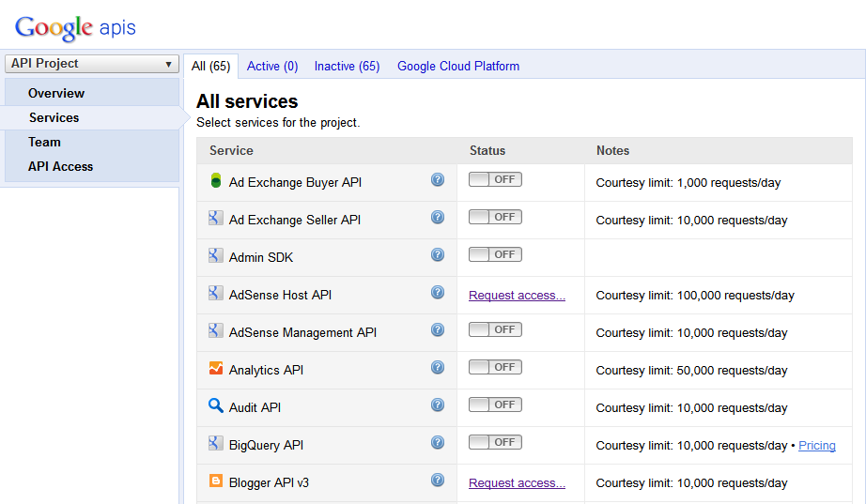Turn on Ad Exchange Seller API switch

pos(495,217)
